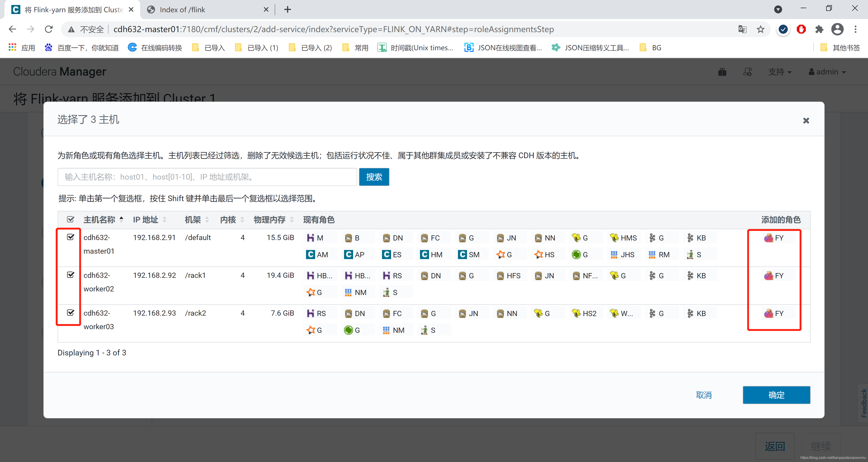This screenshot has width=868, height=462.
Task: Sort hosts by 主机名称 column
Action: click(x=103, y=220)
